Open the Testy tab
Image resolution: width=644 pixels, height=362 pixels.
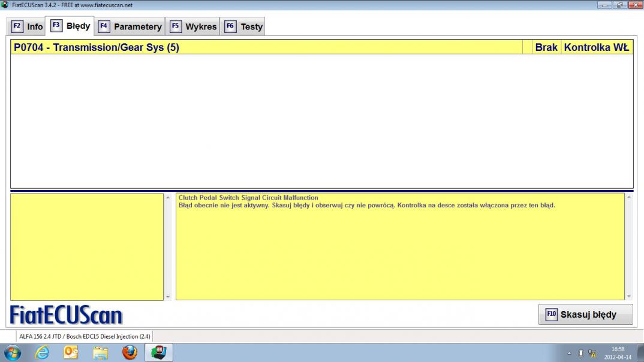pyautogui.click(x=243, y=27)
